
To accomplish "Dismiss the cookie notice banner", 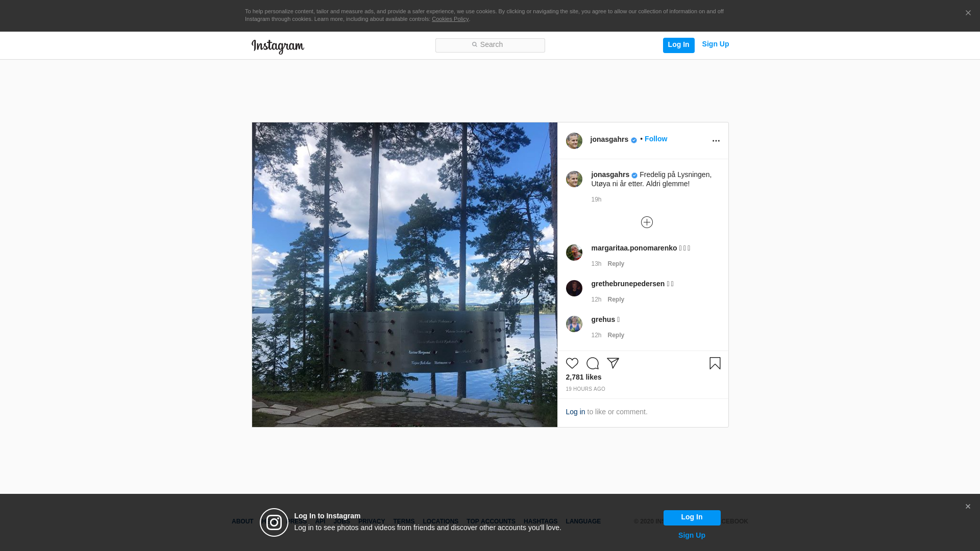I will [x=968, y=13].
